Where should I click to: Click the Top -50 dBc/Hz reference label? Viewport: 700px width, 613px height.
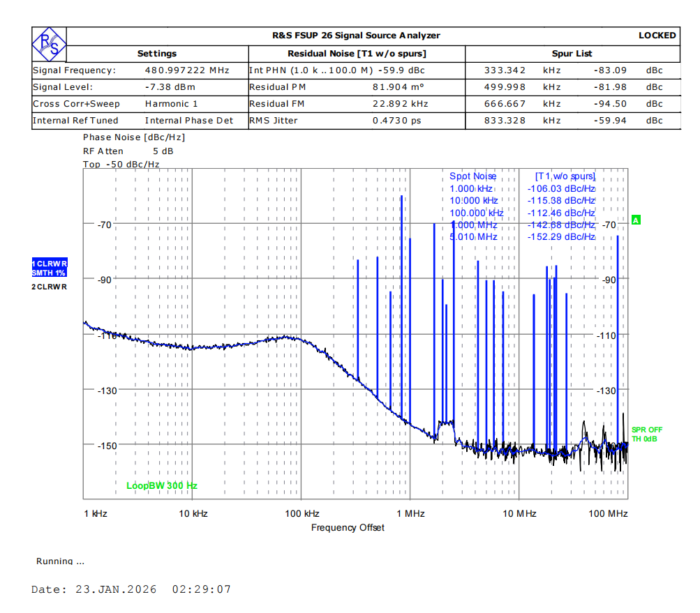pos(121,164)
